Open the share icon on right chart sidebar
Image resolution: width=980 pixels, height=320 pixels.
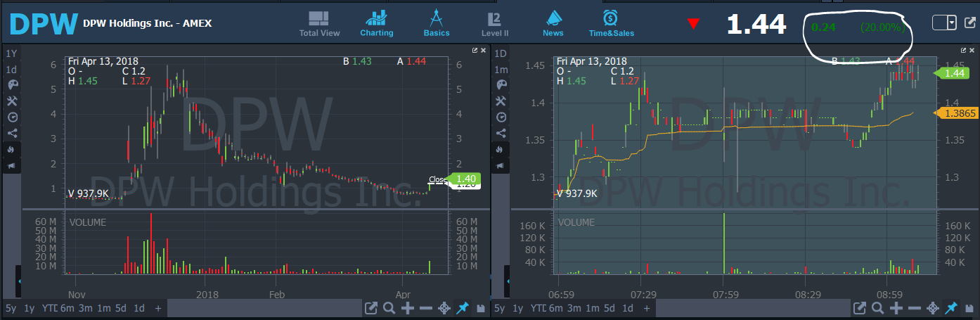[501, 134]
